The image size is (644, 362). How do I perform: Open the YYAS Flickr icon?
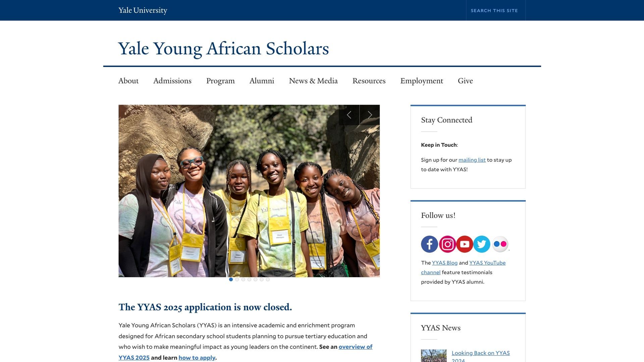(500, 244)
